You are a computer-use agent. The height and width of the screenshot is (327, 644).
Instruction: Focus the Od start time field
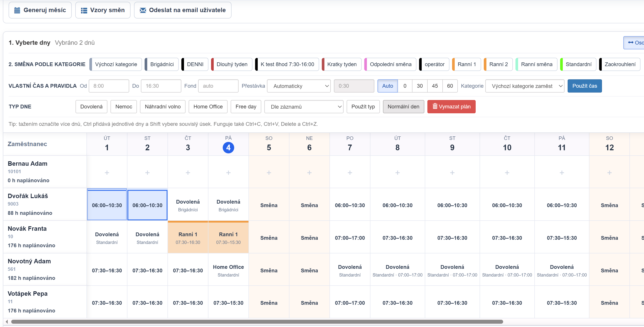pos(109,86)
